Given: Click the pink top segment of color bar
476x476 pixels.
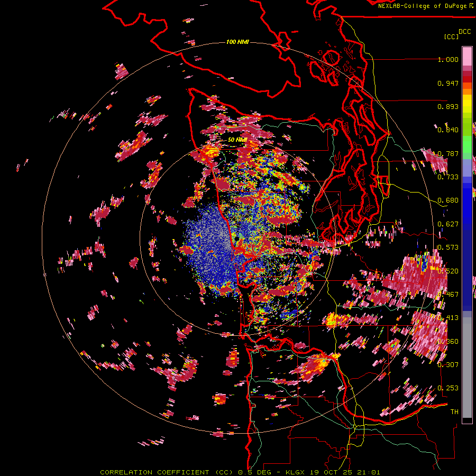Looking at the screenshot, I should click(467, 56).
